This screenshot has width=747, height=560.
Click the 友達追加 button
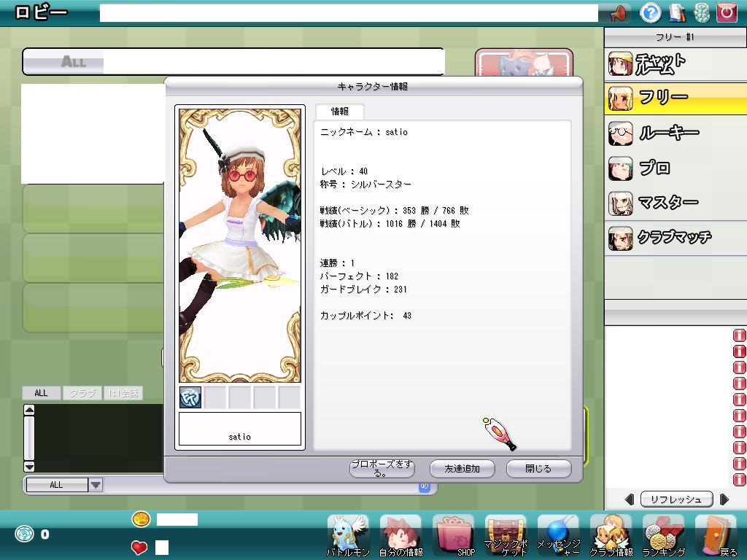pyautogui.click(x=462, y=469)
